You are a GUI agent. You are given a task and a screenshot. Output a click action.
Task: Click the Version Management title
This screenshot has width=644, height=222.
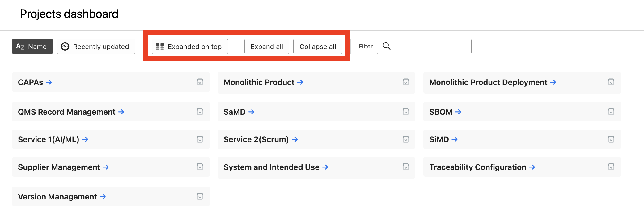coord(57,197)
